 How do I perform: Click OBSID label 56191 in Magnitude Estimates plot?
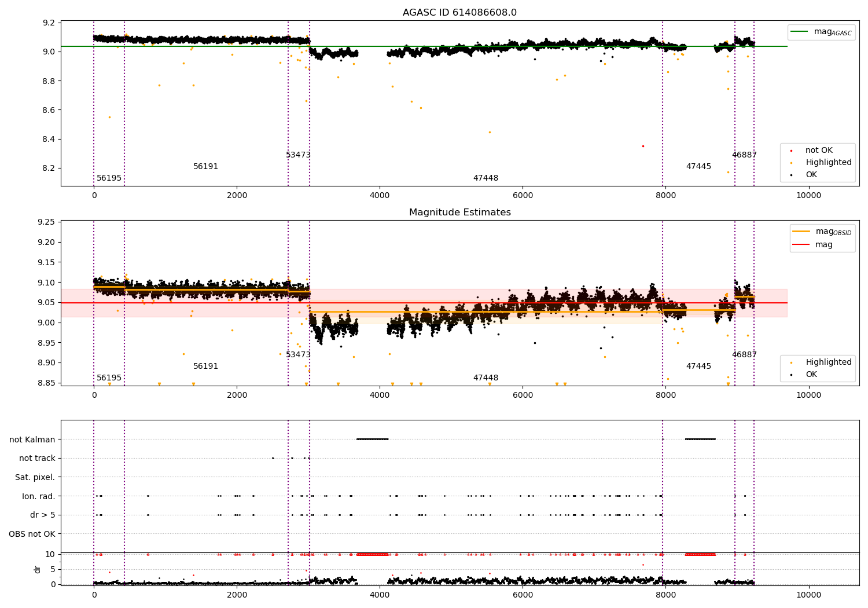(x=205, y=367)
